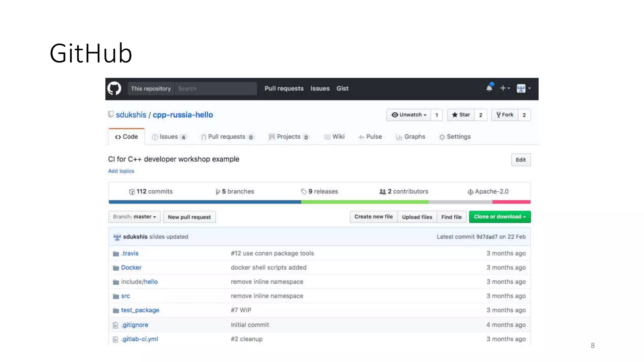Click the blue segment of language bar
The width and height of the screenshot is (644, 362).
[x=205, y=202]
